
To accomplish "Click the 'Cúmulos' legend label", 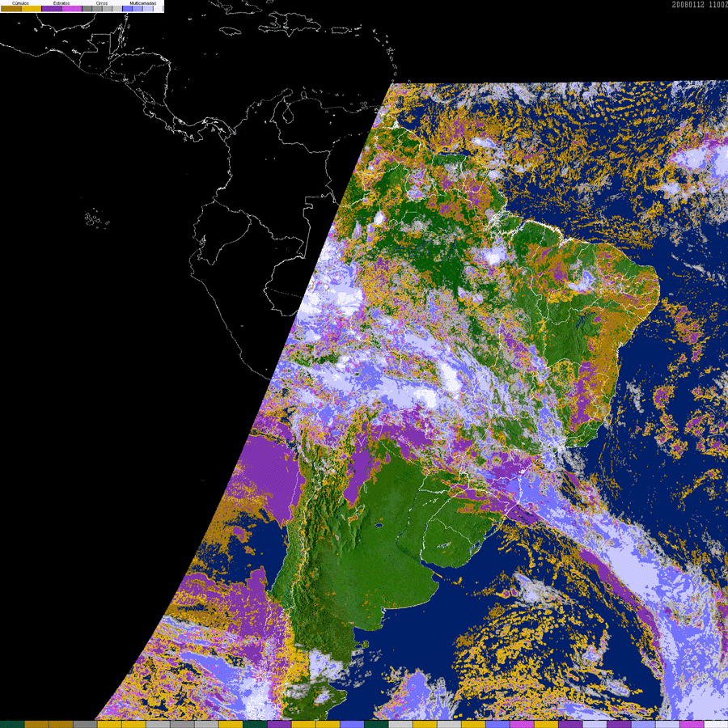I will [20, 3].
